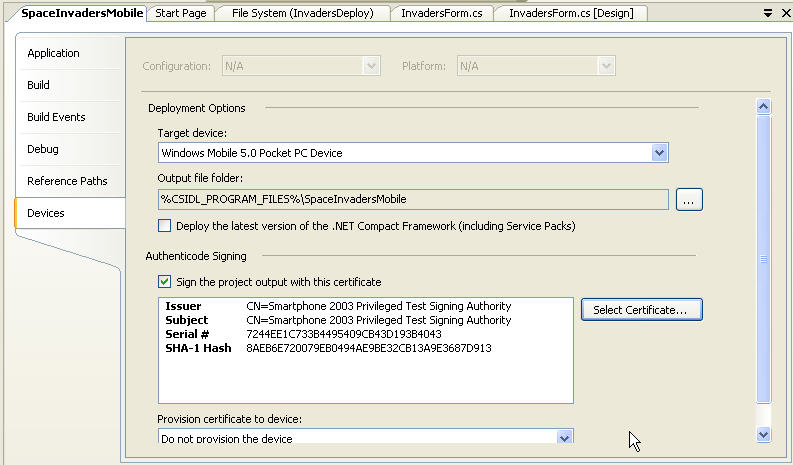Click the vertical scrollbar thumb
The width and height of the screenshot is (793, 465).
tap(764, 259)
